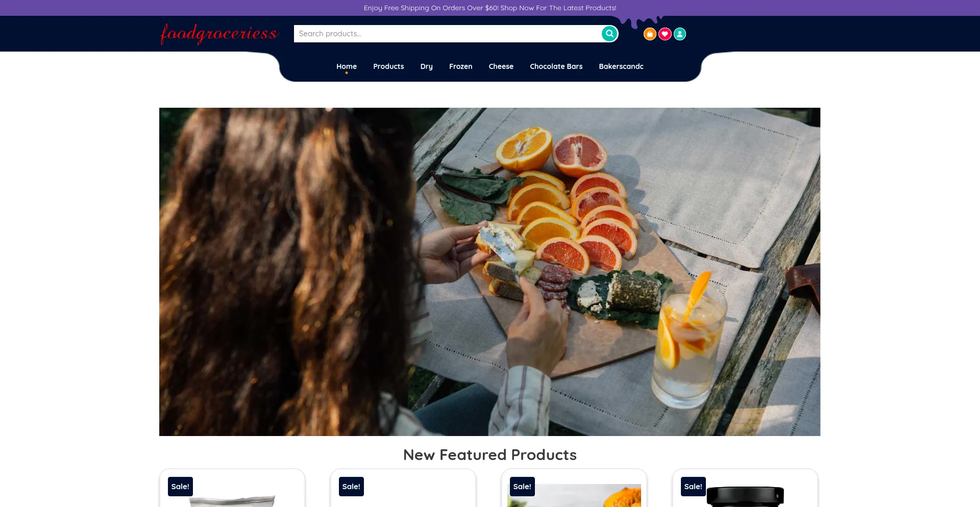Open the red heart wishlist icon
The width and height of the screenshot is (980, 507).
[665, 34]
